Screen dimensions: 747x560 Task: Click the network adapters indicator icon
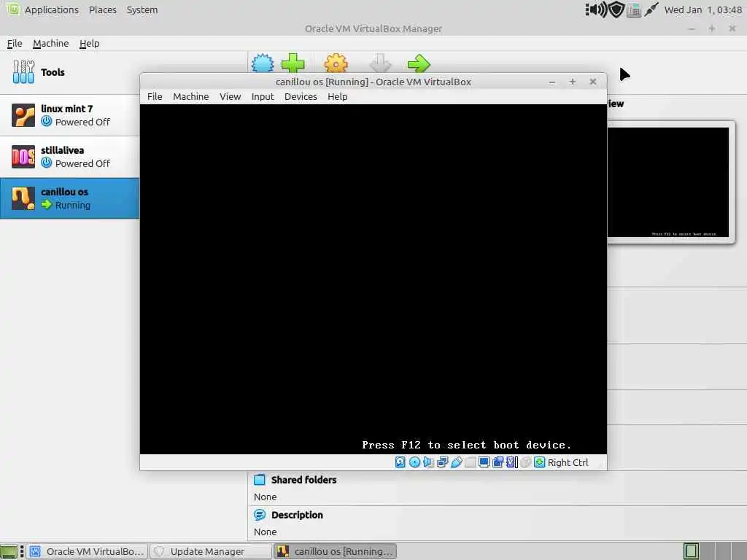442,462
